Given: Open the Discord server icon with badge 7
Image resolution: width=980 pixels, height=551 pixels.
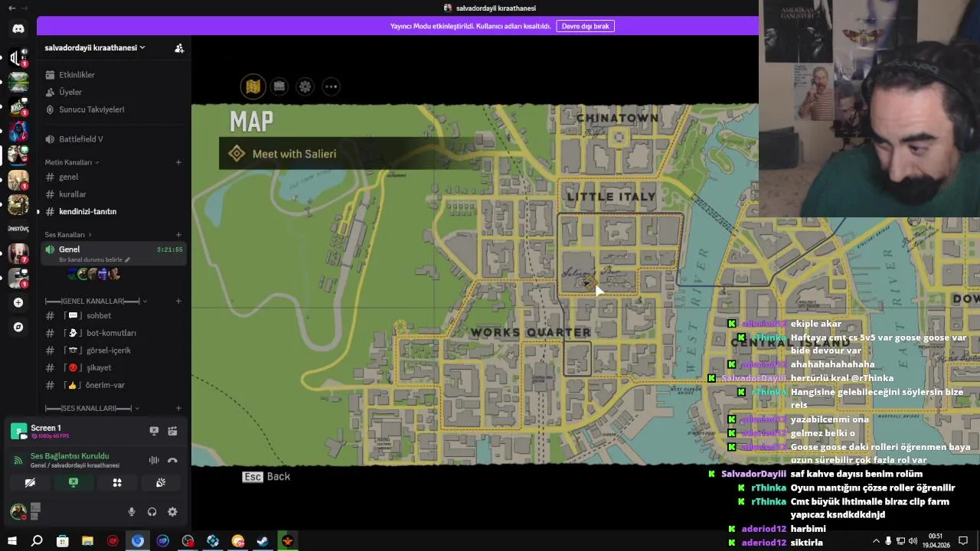Looking at the screenshot, I should 18,253.
